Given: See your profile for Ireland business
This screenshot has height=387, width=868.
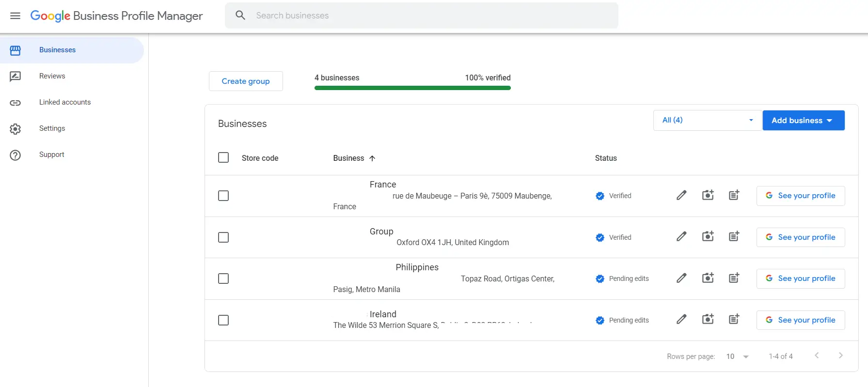Looking at the screenshot, I should click(801, 320).
